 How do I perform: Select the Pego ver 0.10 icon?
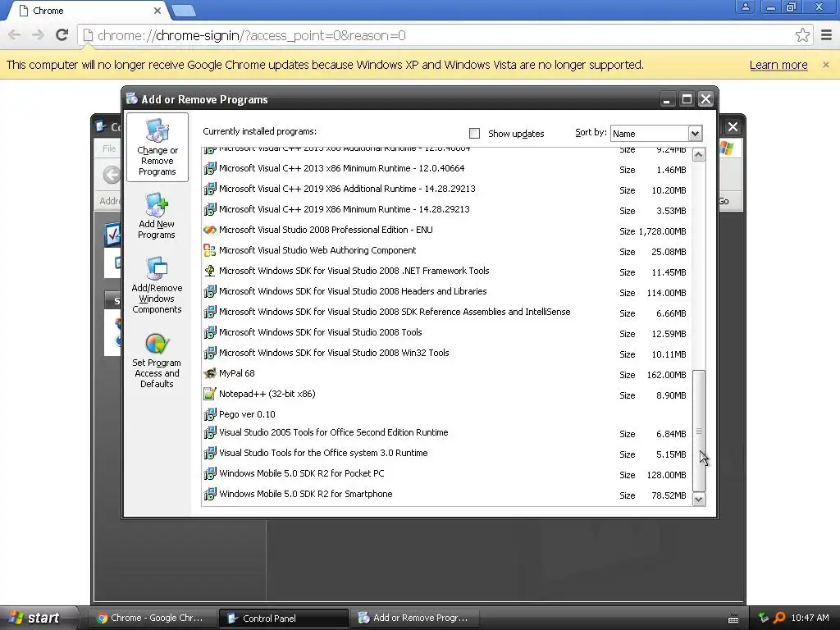pyautogui.click(x=209, y=414)
